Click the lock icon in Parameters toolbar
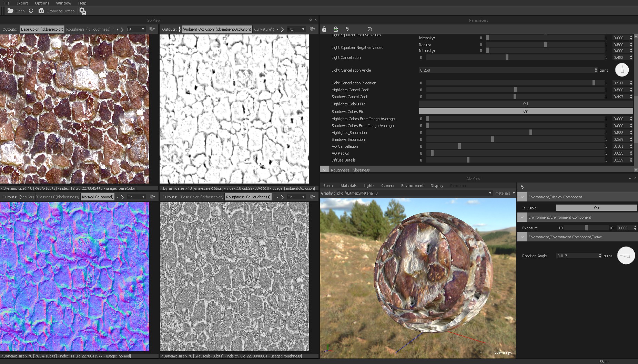 (324, 29)
